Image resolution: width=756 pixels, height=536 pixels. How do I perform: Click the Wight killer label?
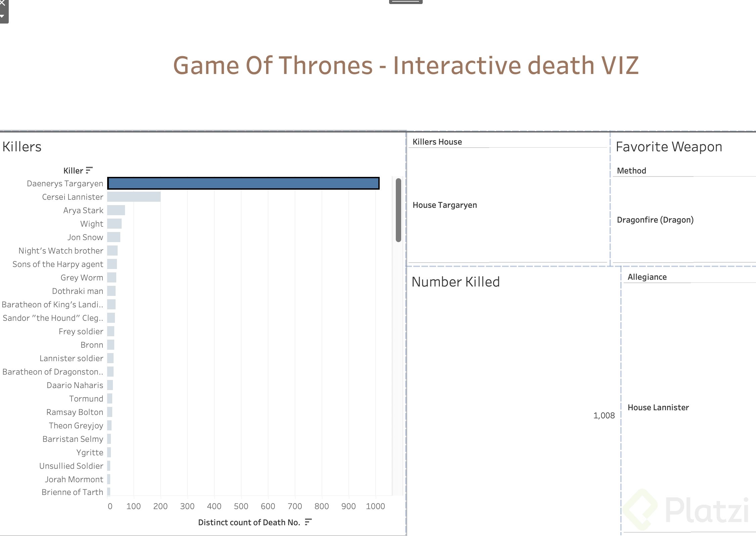[91, 224]
